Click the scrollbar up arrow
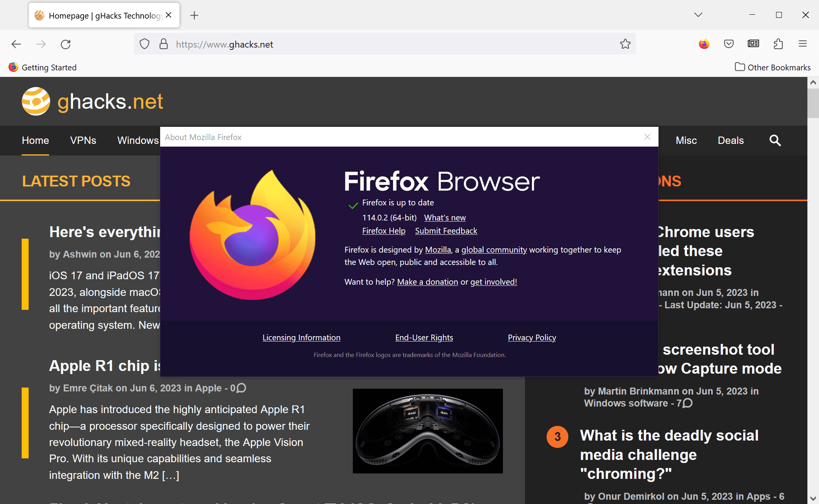This screenshot has width=819, height=504. tap(813, 82)
